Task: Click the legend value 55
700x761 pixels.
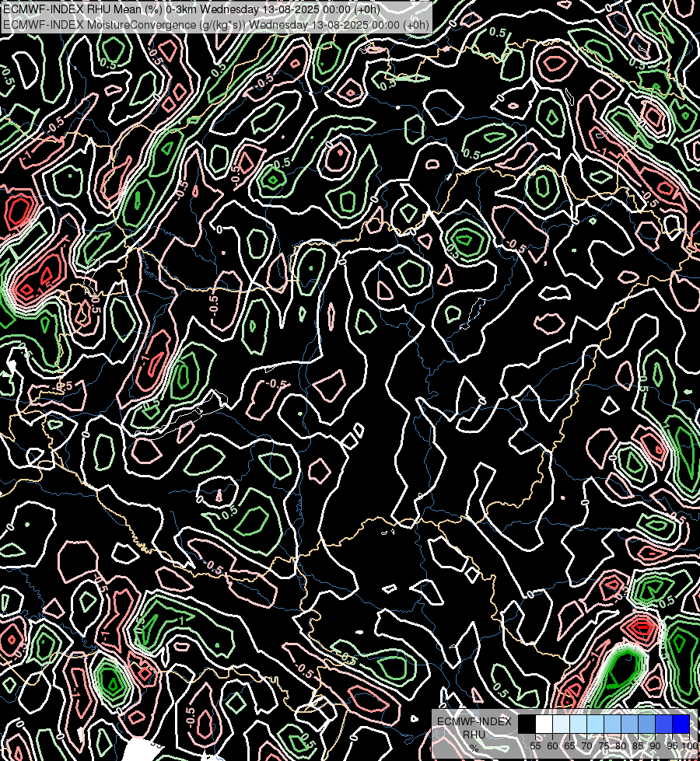Action: tap(535, 746)
